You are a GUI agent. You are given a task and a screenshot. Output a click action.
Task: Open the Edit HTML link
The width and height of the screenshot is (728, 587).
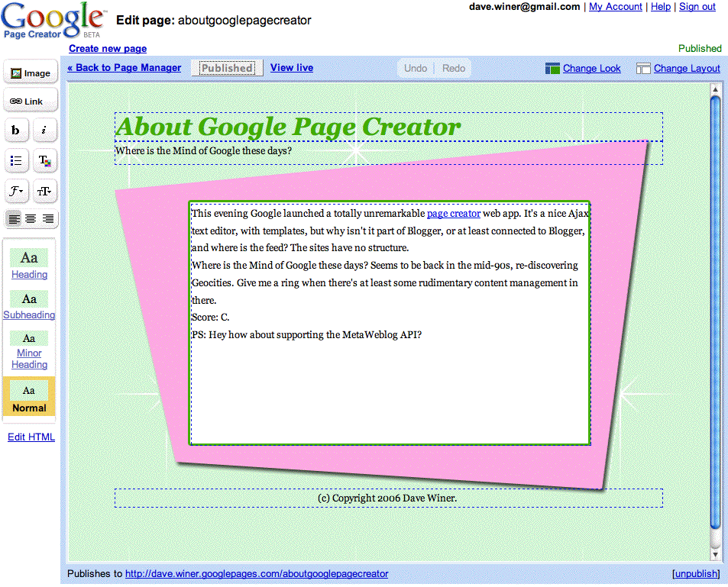coord(31,437)
